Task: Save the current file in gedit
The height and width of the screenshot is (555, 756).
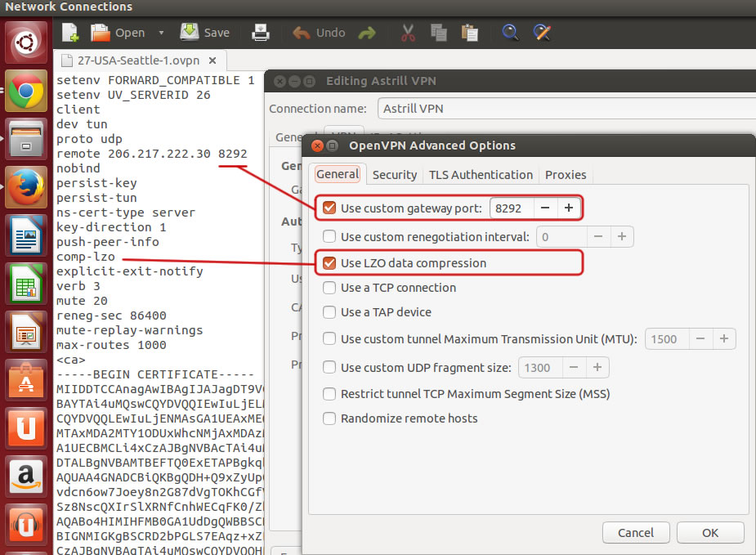Action: coord(204,33)
